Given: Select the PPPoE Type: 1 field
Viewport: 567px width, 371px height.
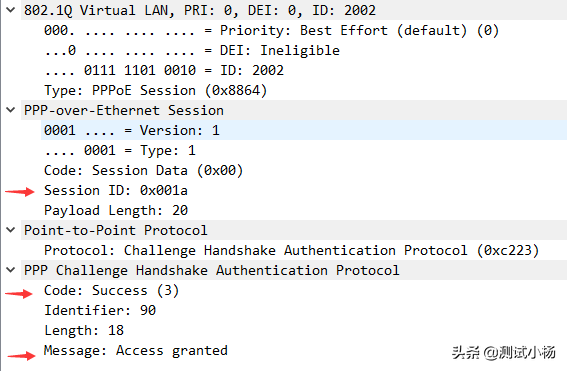Looking at the screenshot, I should [304, 150].
